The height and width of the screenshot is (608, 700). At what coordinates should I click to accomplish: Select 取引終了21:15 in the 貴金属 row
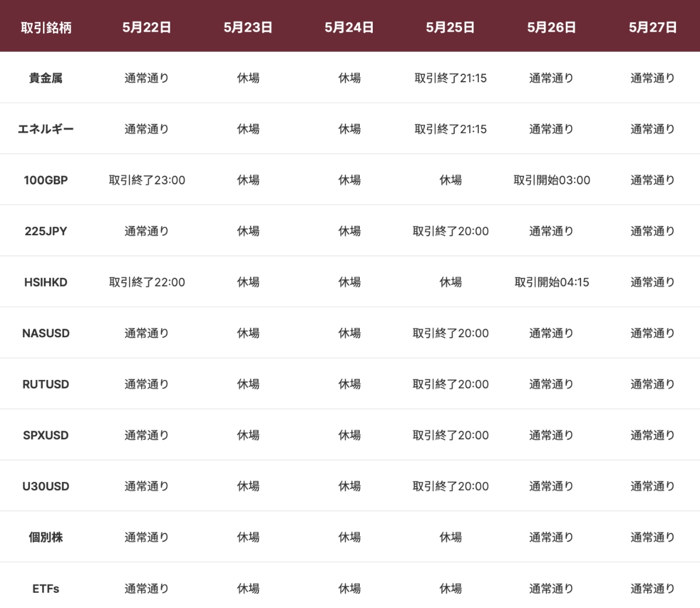pos(450,78)
